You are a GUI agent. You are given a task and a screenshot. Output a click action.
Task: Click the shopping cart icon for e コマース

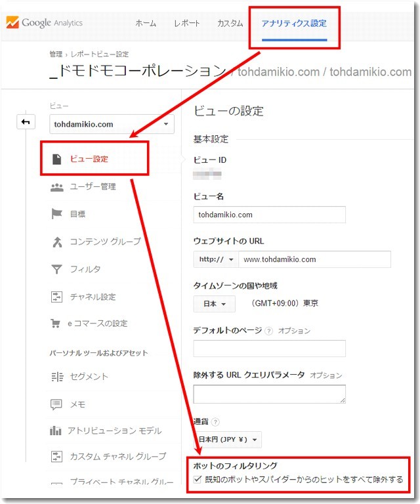tap(55, 324)
